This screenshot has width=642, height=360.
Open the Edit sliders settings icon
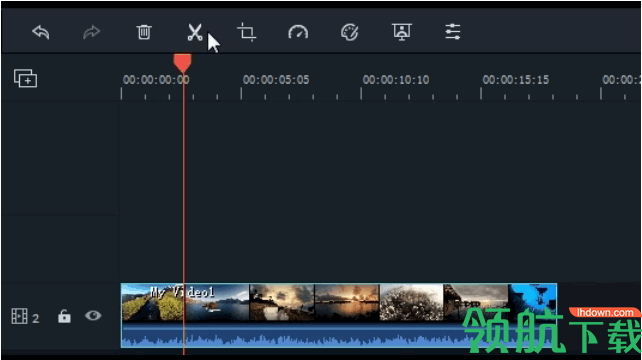point(453,32)
